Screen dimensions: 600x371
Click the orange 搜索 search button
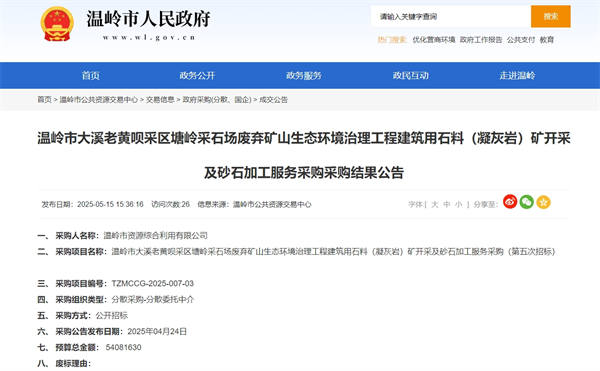pyautogui.click(x=551, y=16)
